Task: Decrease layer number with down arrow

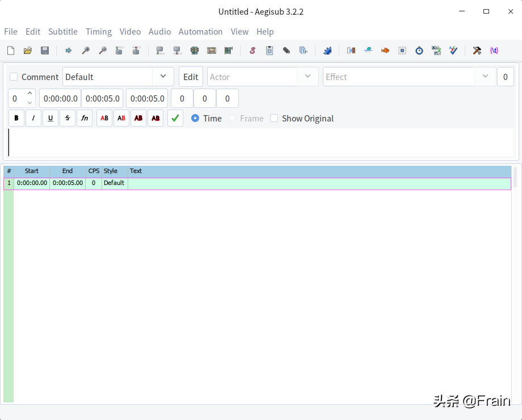Action: [30, 103]
